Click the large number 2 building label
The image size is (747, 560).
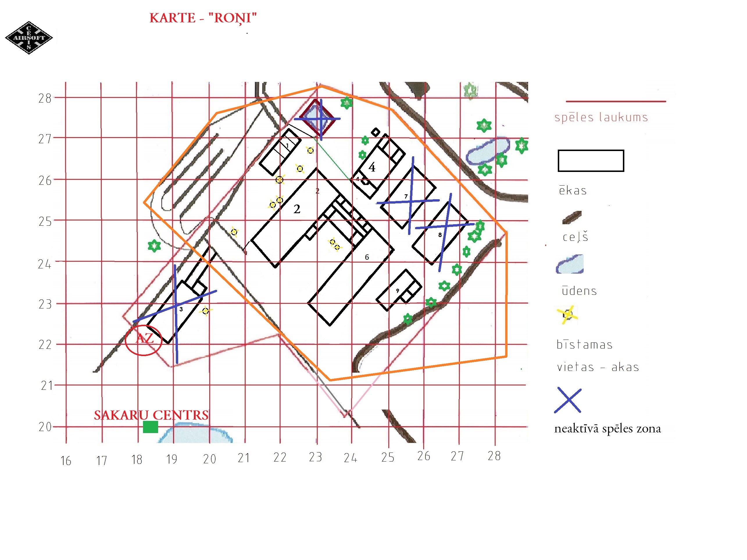[296, 209]
